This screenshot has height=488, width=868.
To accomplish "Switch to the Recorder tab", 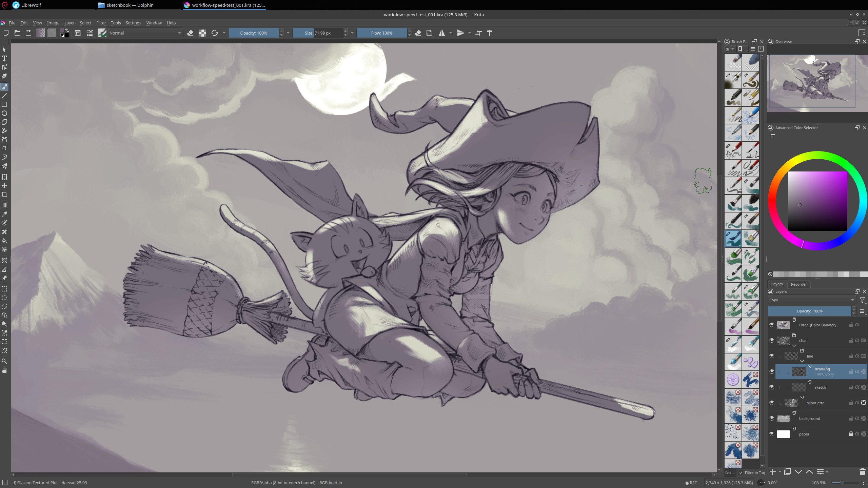I will click(798, 284).
